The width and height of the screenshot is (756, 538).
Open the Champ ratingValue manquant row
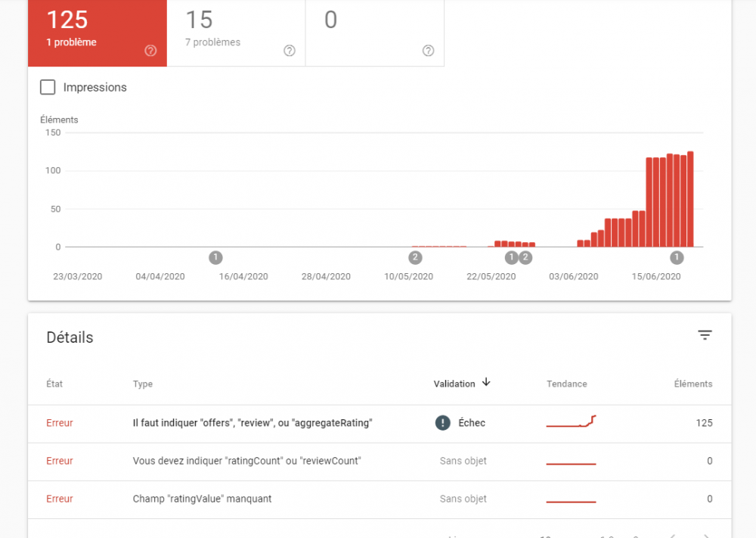click(x=380, y=499)
